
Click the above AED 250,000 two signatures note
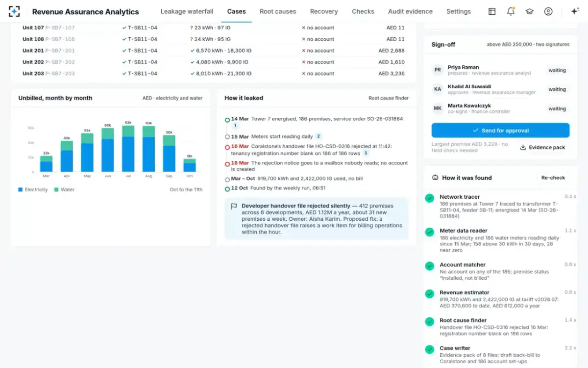[528, 45]
